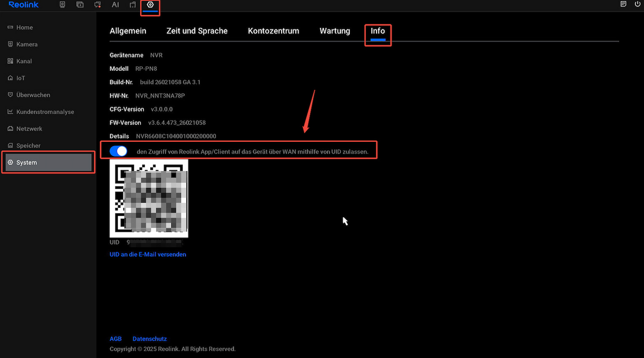Click the Gerätename value 'NVR'
The image size is (644, 358).
[156, 55]
